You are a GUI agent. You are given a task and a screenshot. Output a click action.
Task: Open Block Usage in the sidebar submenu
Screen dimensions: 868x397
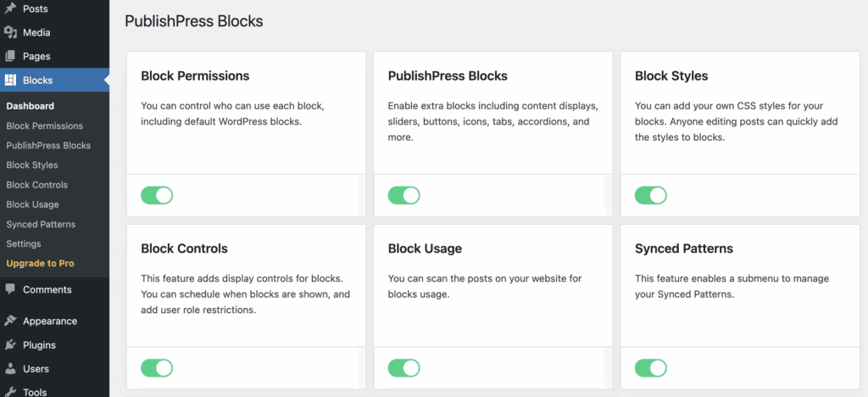[x=32, y=204]
